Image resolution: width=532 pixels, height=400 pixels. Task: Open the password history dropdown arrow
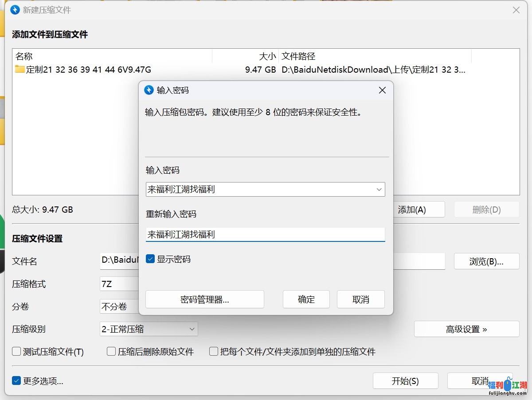pyautogui.click(x=379, y=189)
